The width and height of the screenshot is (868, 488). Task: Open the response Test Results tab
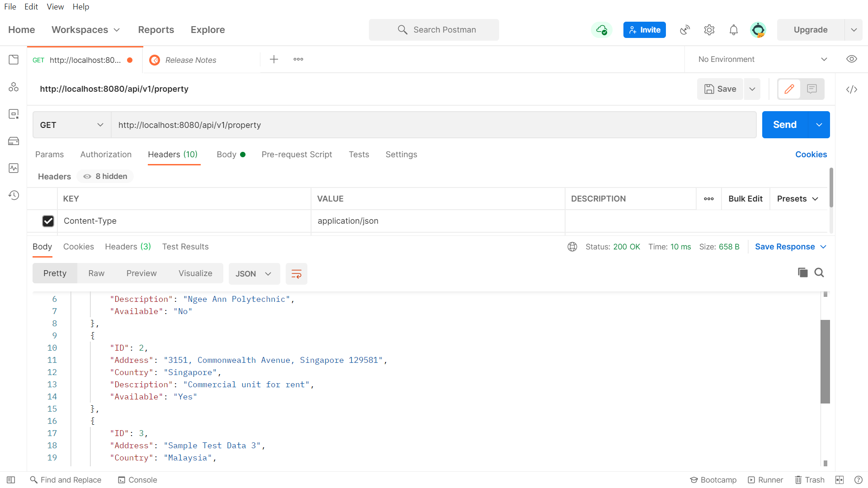tap(185, 247)
